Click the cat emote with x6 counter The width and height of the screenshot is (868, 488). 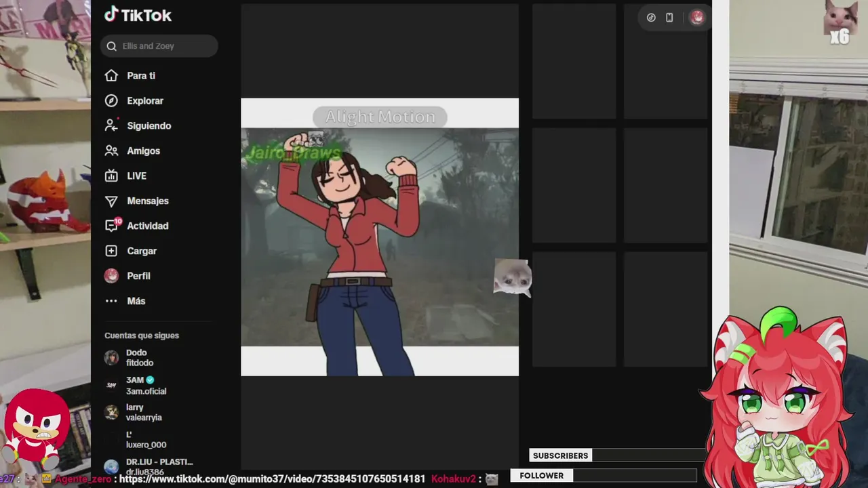(840, 22)
